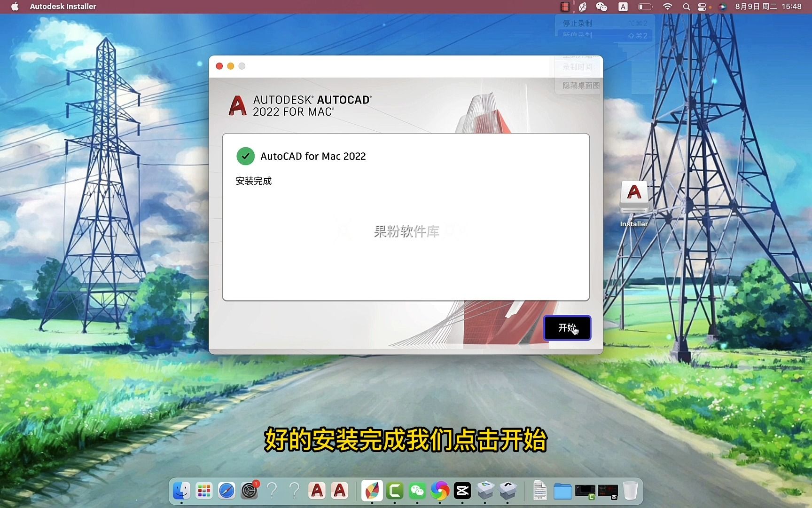The image size is (812, 508).
Task: Open Spotlight search in the menu bar
Action: click(686, 7)
